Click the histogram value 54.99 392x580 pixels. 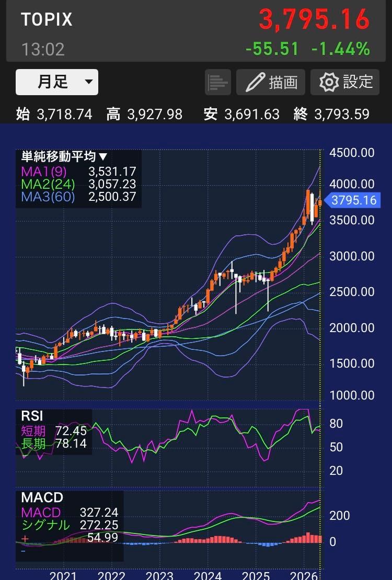point(102,538)
